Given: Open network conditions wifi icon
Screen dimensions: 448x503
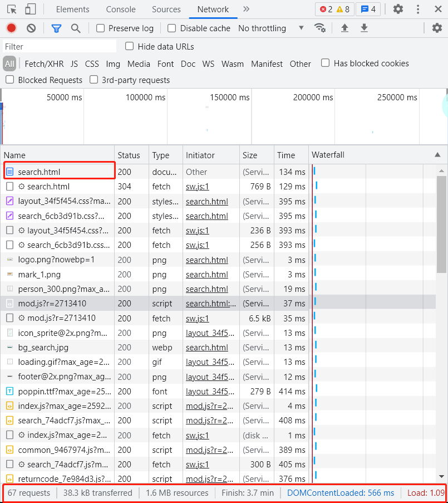Looking at the screenshot, I should (319, 28).
